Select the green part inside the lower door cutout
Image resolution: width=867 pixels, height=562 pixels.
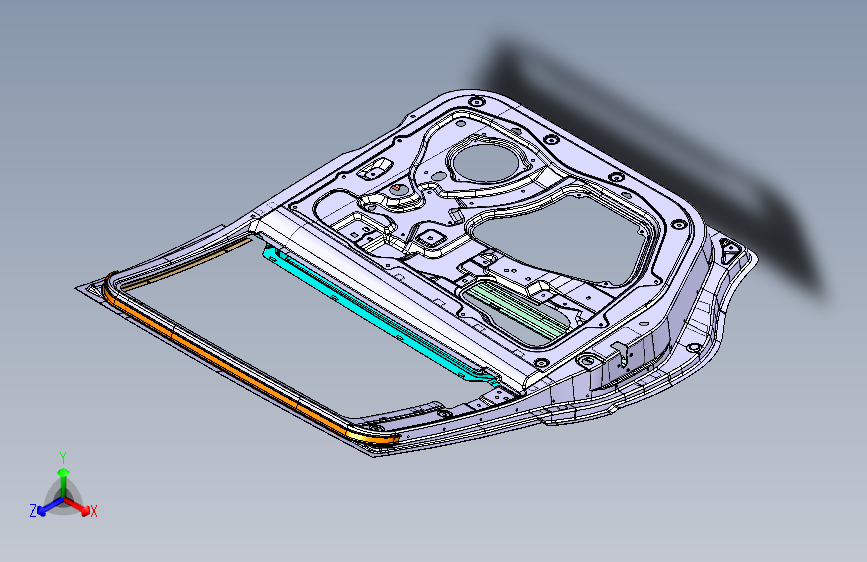[x=517, y=310]
